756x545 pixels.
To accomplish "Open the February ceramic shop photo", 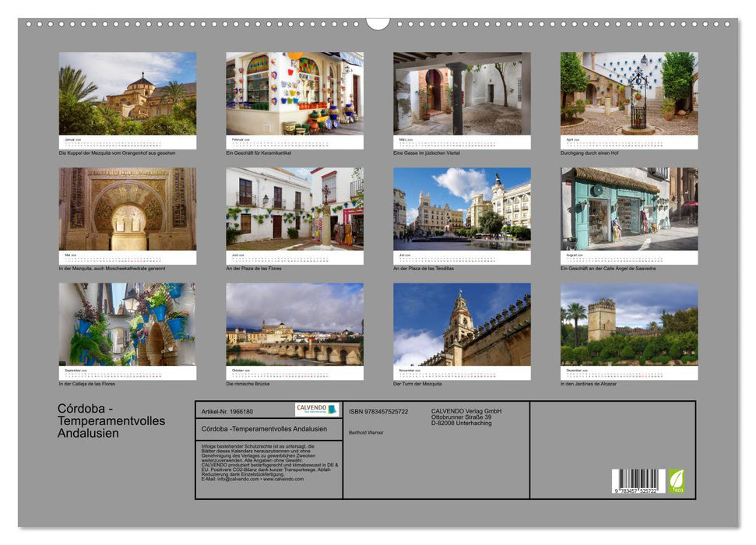I will (291, 93).
